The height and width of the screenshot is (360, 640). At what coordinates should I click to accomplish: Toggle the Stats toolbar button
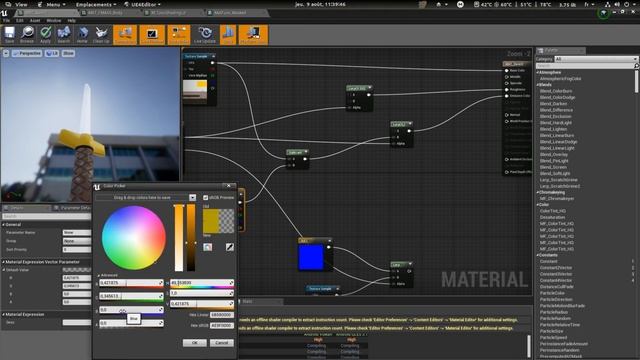tap(228, 35)
